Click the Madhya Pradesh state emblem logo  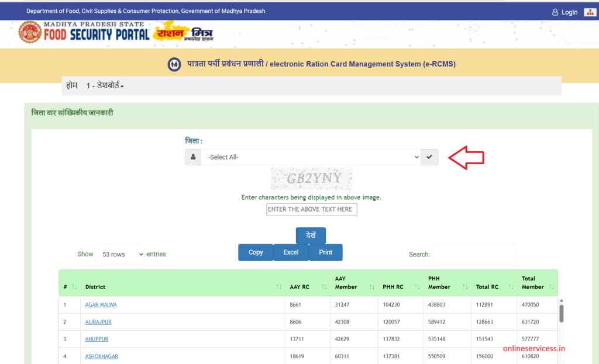[x=30, y=33]
